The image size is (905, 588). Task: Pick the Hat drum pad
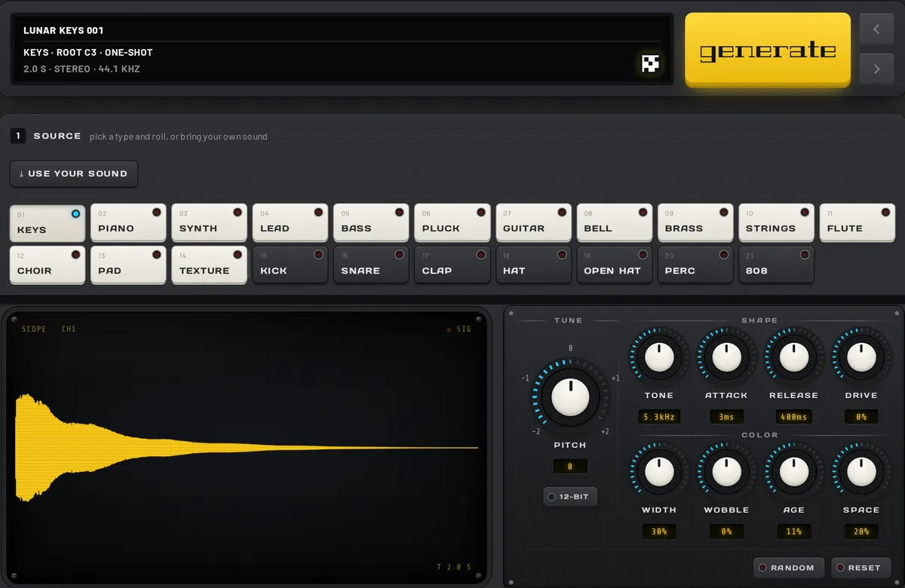tap(533, 265)
